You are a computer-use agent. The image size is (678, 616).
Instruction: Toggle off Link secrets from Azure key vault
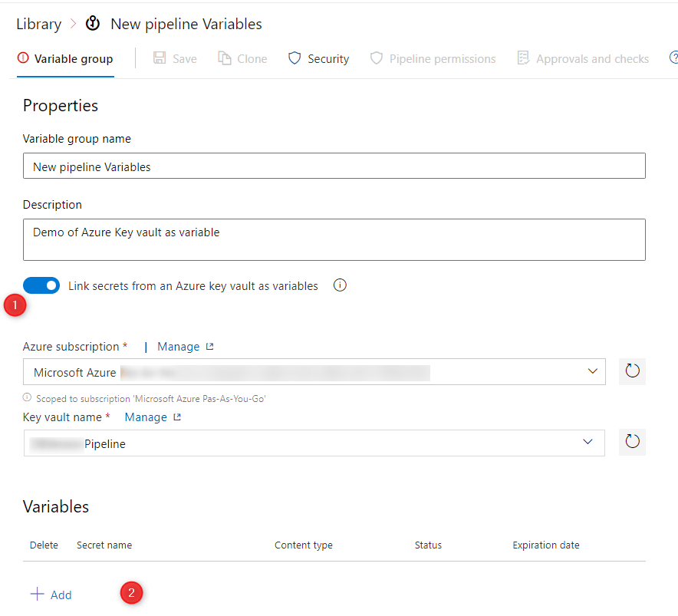pyautogui.click(x=41, y=285)
